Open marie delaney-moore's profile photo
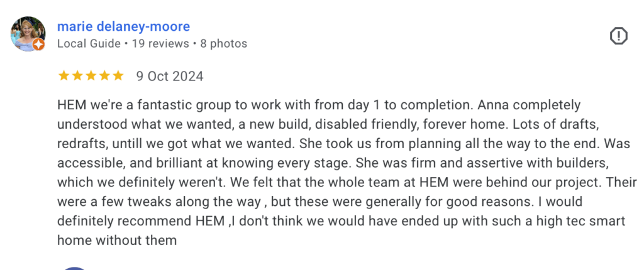The height and width of the screenshot is (270, 644). tap(28, 33)
